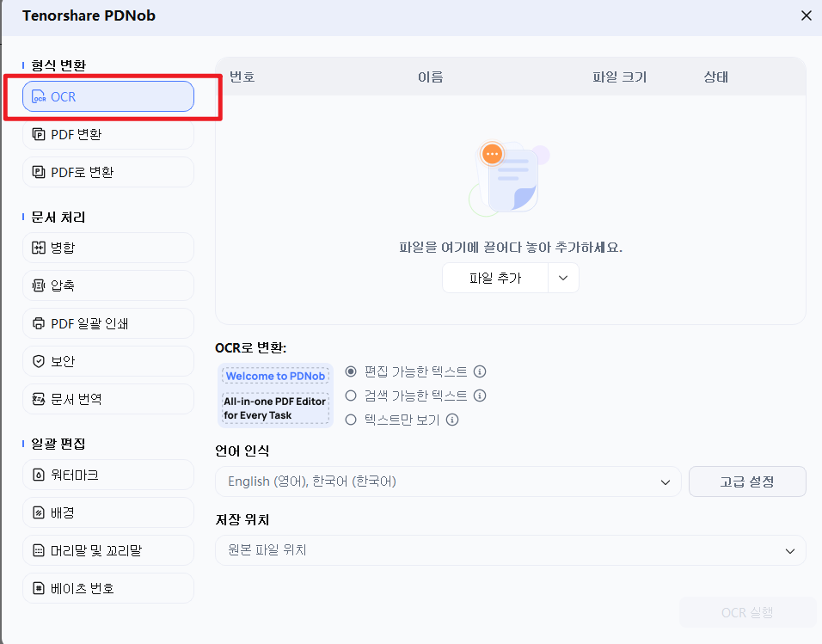
Task: Click the document illustration in drop area
Action: click(x=508, y=178)
